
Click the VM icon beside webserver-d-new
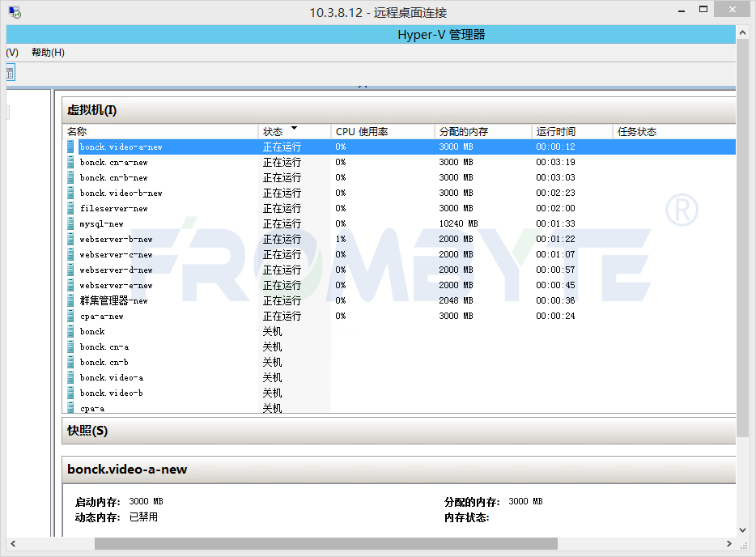tap(71, 270)
